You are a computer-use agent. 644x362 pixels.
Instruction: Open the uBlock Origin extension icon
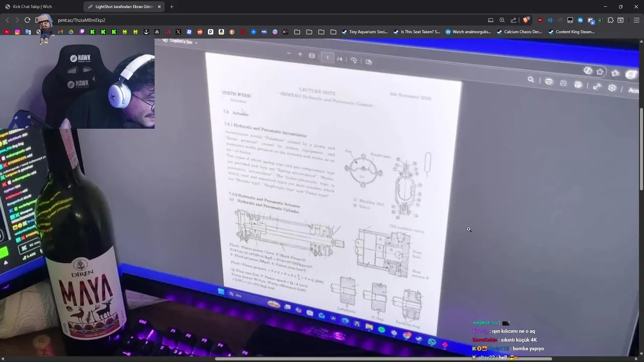tap(540, 20)
